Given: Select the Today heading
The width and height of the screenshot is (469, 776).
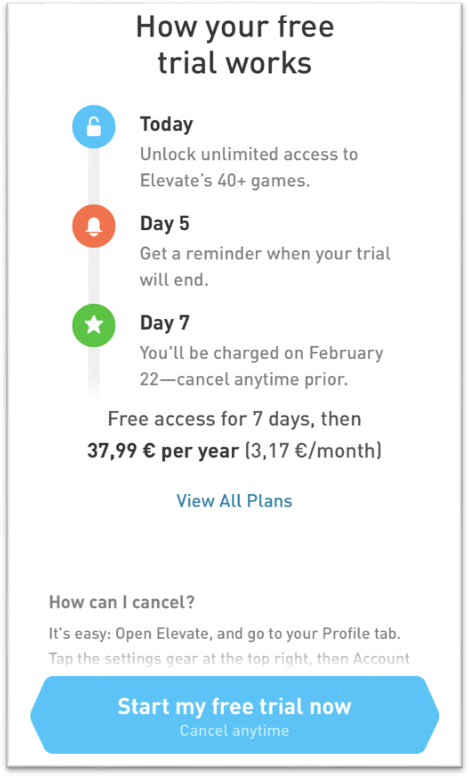Looking at the screenshot, I should 166,125.
